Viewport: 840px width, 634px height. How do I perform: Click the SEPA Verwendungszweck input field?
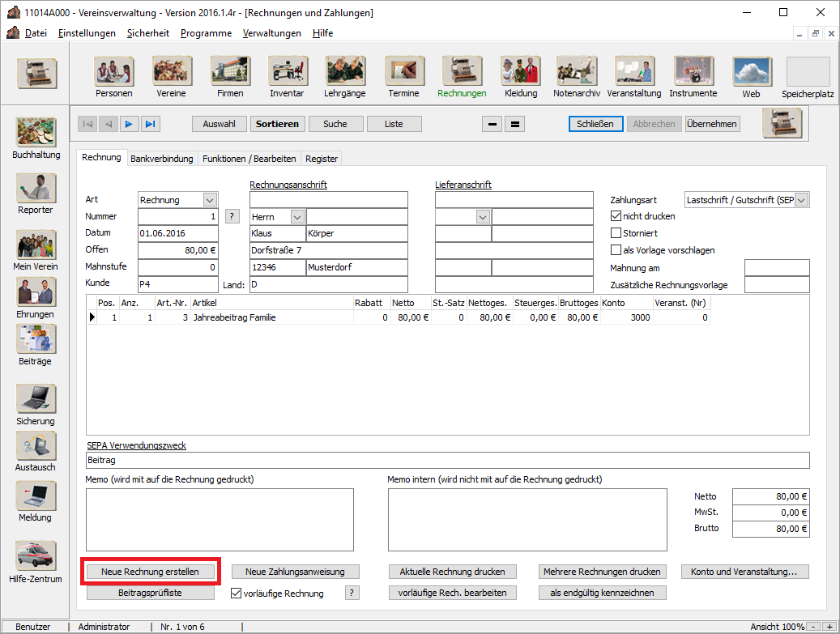coord(447,460)
